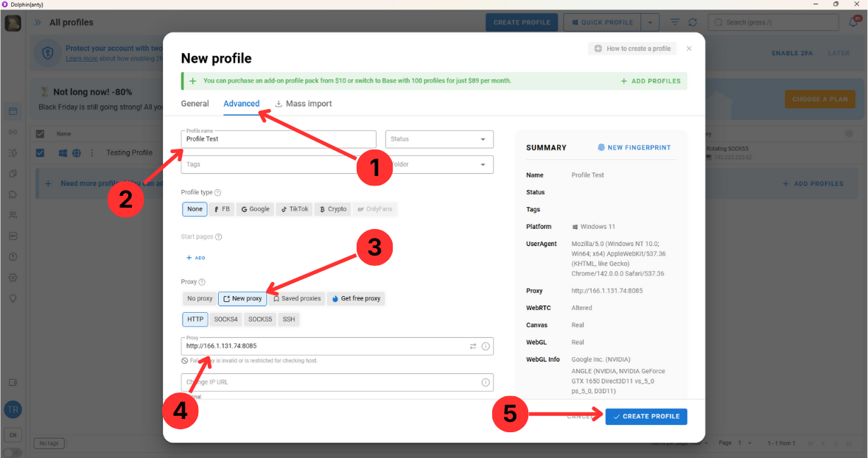The width and height of the screenshot is (868, 458).
Task: Click New Fingerprint in Summary
Action: click(634, 148)
